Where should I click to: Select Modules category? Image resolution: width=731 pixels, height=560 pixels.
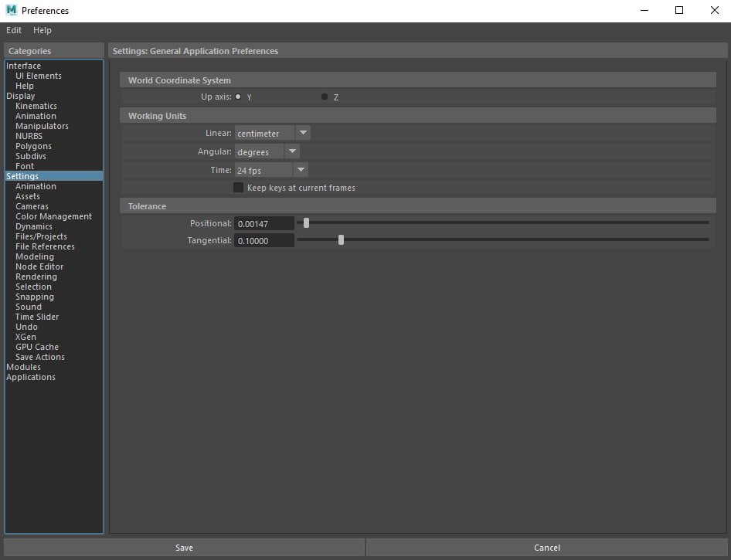[23, 367]
